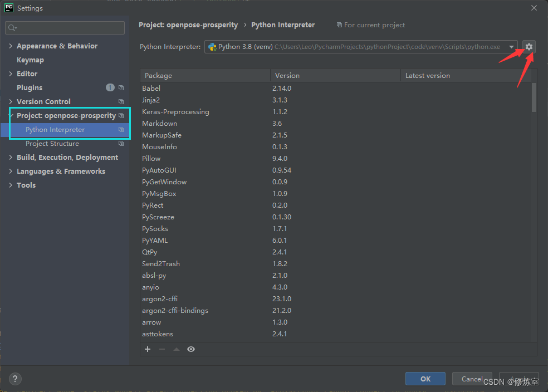Select the PyRect package row
Screen dimensions: 548x392
coord(336,205)
